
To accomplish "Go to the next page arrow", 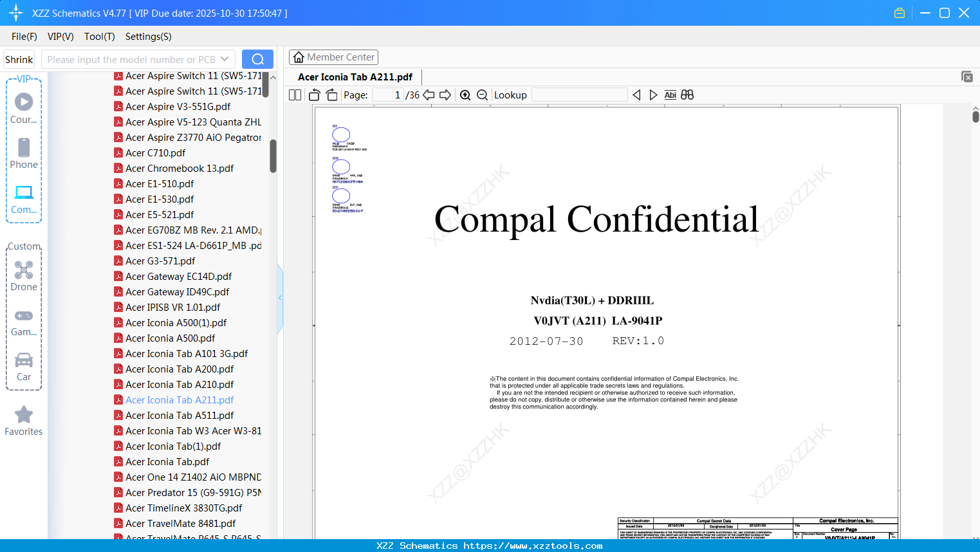I will point(445,95).
